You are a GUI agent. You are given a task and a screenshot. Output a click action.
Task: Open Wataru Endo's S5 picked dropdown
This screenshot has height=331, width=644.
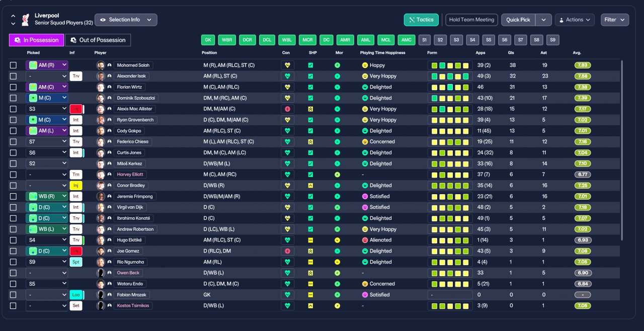point(47,284)
